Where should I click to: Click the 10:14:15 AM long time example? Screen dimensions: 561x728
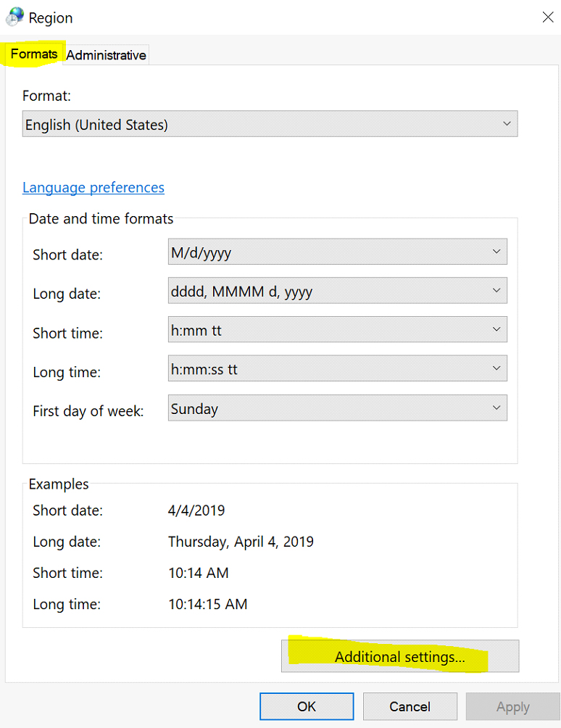(207, 604)
